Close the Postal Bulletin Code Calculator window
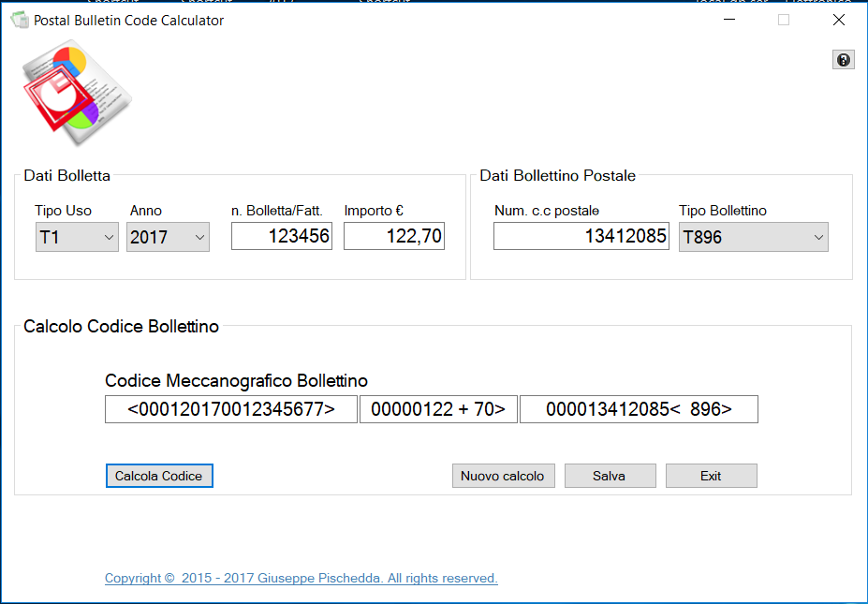Image resolution: width=868 pixels, height=604 pixels. coord(839,20)
